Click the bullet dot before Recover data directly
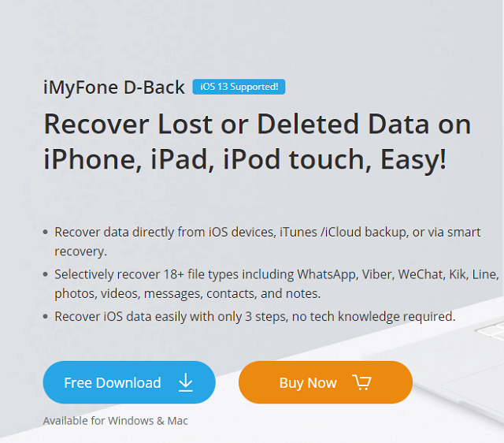Image resolution: width=504 pixels, height=443 pixels. 46,232
